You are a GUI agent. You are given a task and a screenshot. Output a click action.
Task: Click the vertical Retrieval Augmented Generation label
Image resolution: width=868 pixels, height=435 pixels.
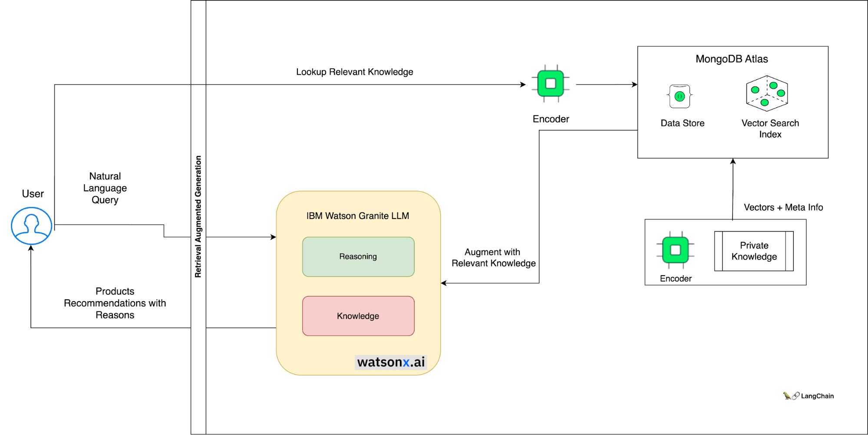tap(198, 216)
